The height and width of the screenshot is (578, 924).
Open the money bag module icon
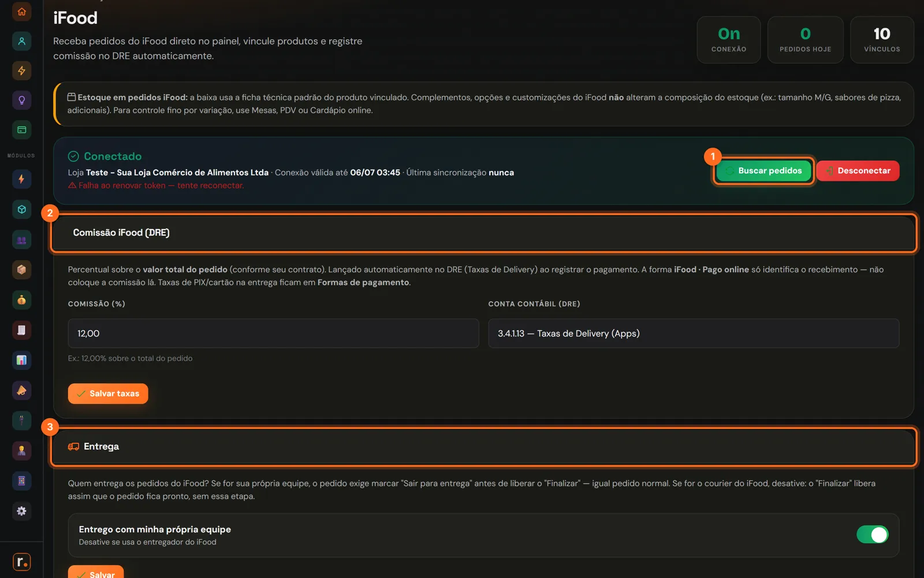pyautogui.click(x=21, y=300)
